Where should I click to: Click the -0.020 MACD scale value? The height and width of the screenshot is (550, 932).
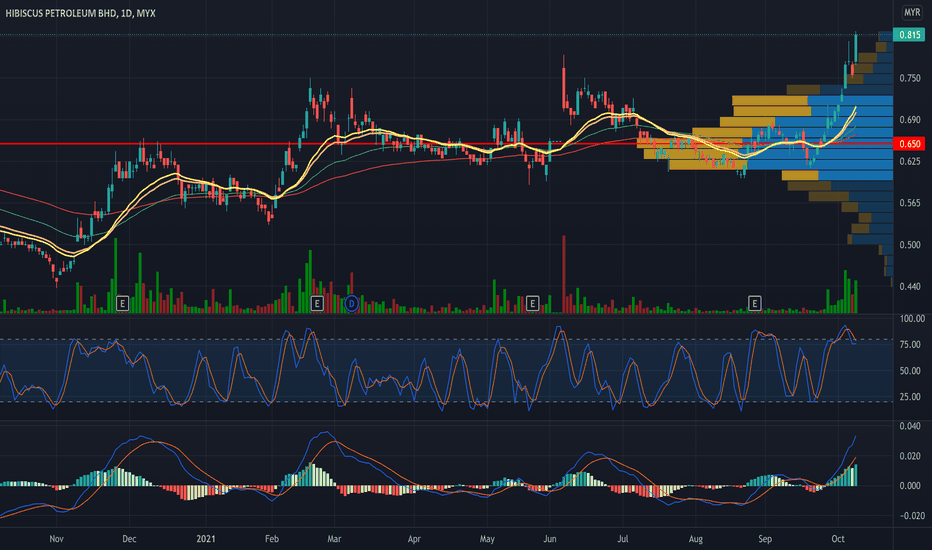pyautogui.click(x=910, y=516)
